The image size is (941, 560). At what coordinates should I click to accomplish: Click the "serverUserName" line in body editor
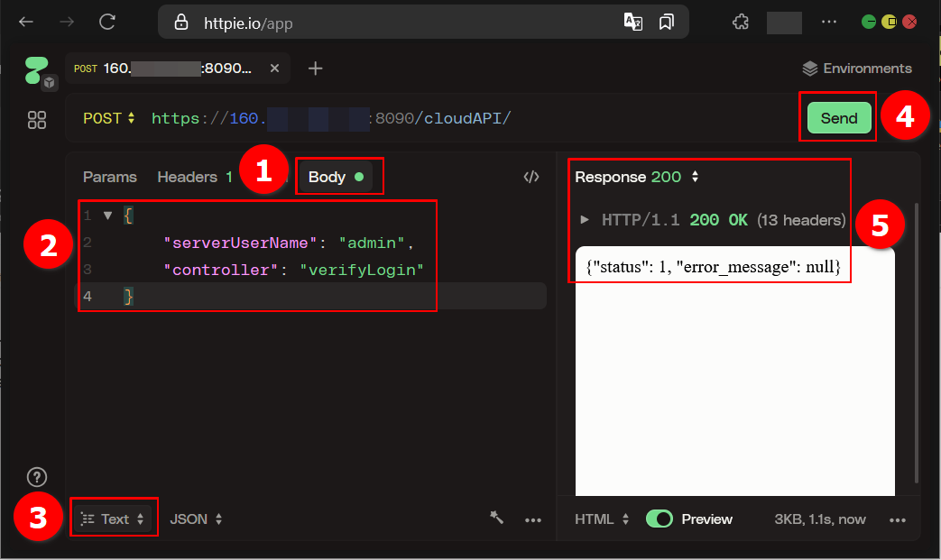288,243
